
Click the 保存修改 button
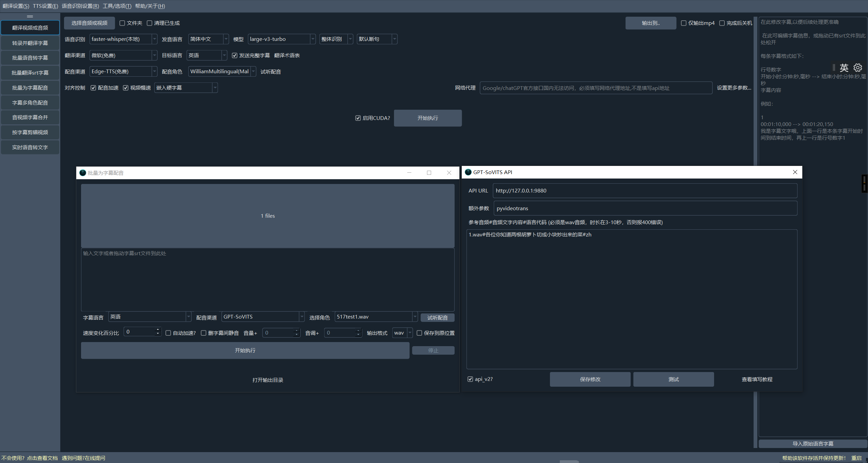(x=590, y=379)
